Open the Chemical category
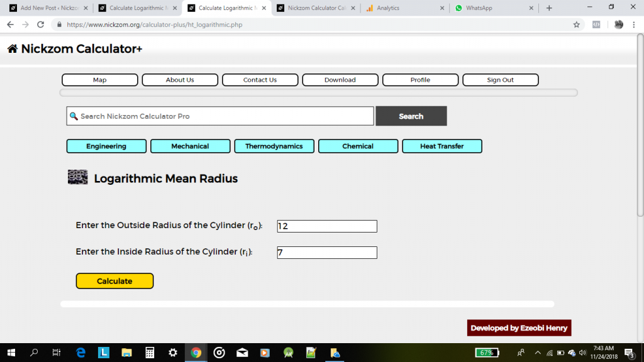This screenshot has width=644, height=362. 358,146
